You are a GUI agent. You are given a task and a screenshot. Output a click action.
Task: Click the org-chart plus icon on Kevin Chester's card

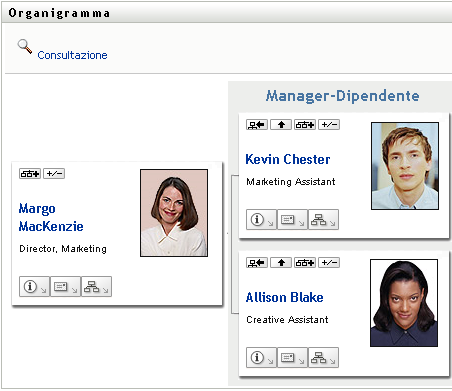305,125
